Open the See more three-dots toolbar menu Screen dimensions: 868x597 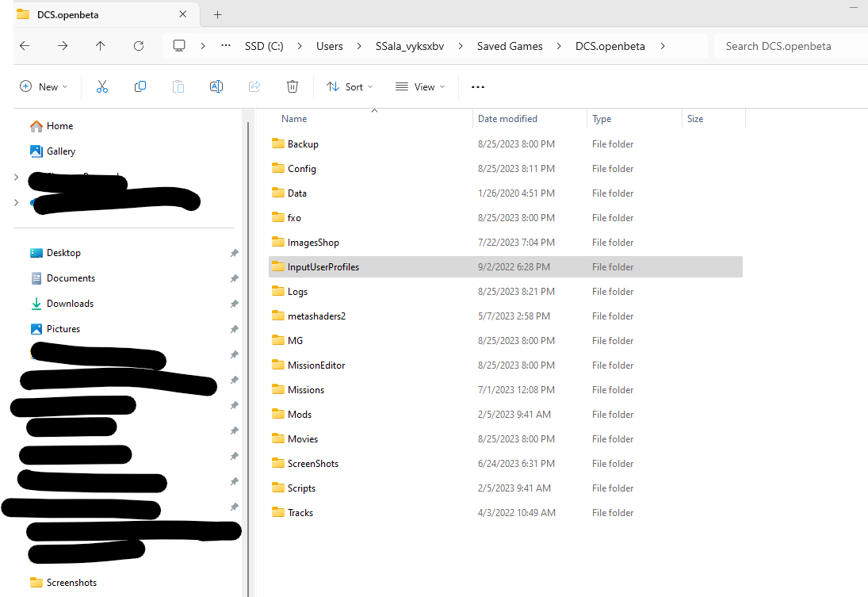pos(478,87)
